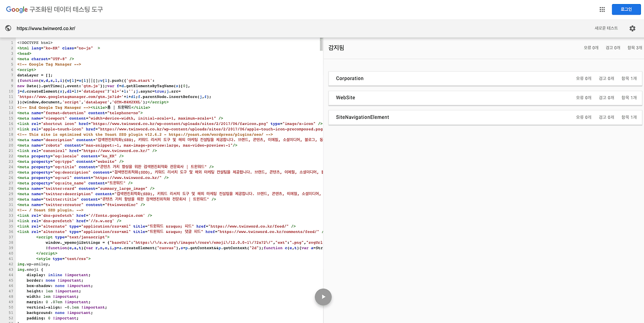This screenshot has height=323, width=644.
Task: Click 항목 1개 on the SiteNavigationElement row
Action: [x=629, y=117]
